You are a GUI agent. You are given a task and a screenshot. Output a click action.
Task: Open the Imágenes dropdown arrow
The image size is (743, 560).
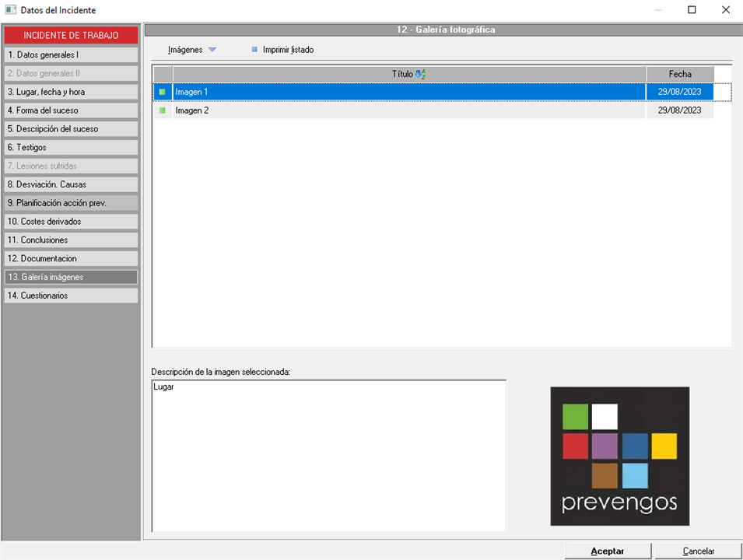pos(212,50)
